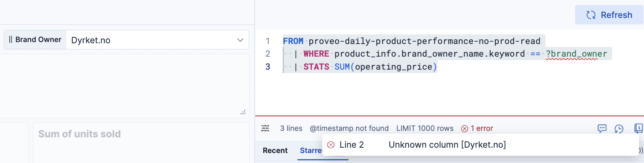This screenshot has height=163, width=644.
Task: Click the @timestamp not found notice
Action: (x=349, y=128)
